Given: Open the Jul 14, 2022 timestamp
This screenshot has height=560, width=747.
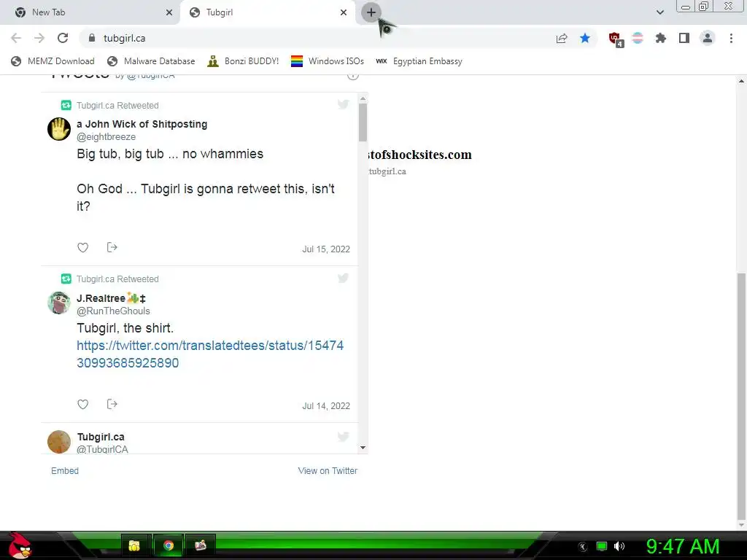Looking at the screenshot, I should [326, 405].
